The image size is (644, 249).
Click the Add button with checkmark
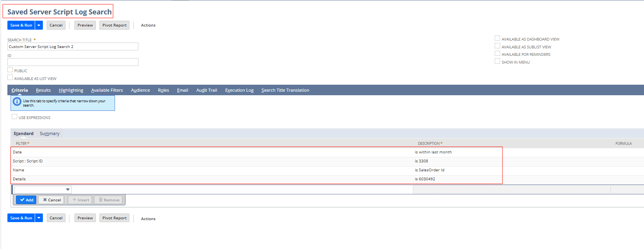coord(26,200)
